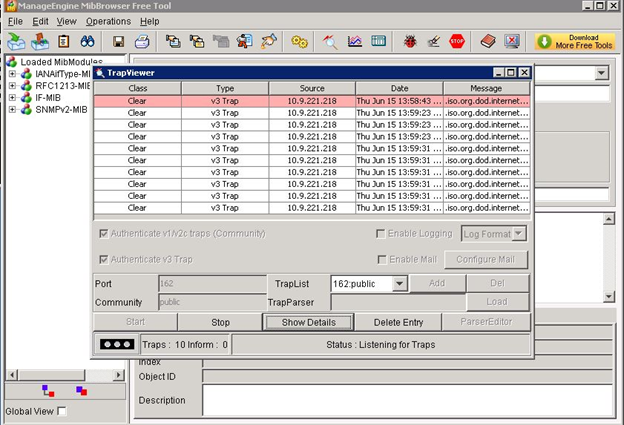Click the Loaded MibModules root icon
The height and width of the screenshot is (425, 624).
pyautogui.click(x=12, y=62)
